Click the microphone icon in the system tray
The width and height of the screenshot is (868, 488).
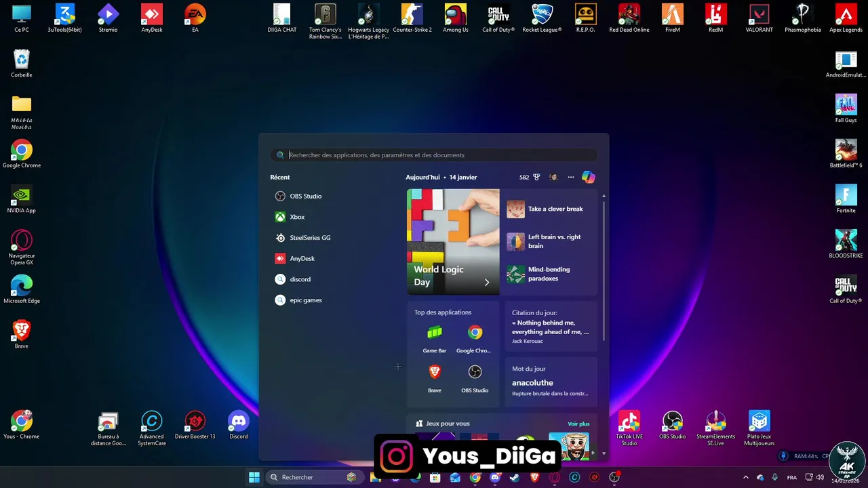tap(775, 477)
